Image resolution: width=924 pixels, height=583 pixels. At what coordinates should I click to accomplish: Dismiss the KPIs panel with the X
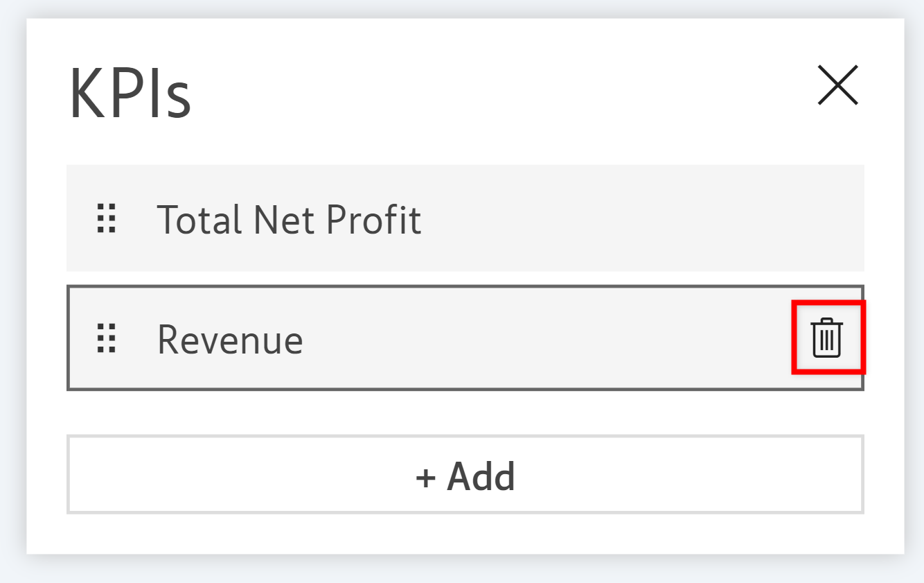click(x=837, y=85)
